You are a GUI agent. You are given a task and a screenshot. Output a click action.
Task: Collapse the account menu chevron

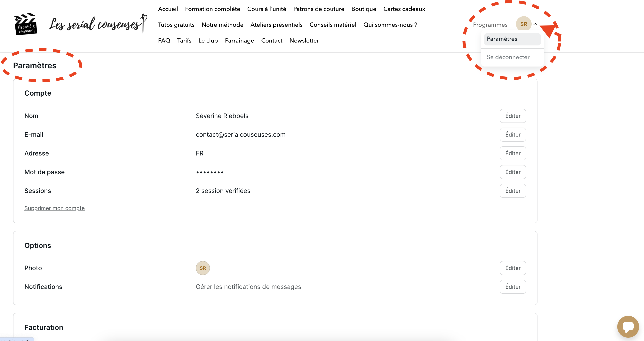(x=535, y=24)
